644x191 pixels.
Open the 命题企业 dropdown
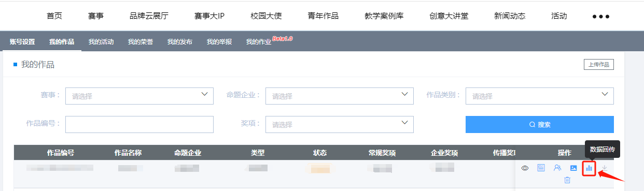click(340, 96)
